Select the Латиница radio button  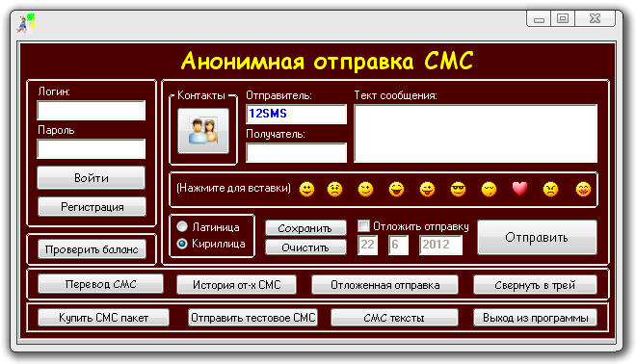182,226
